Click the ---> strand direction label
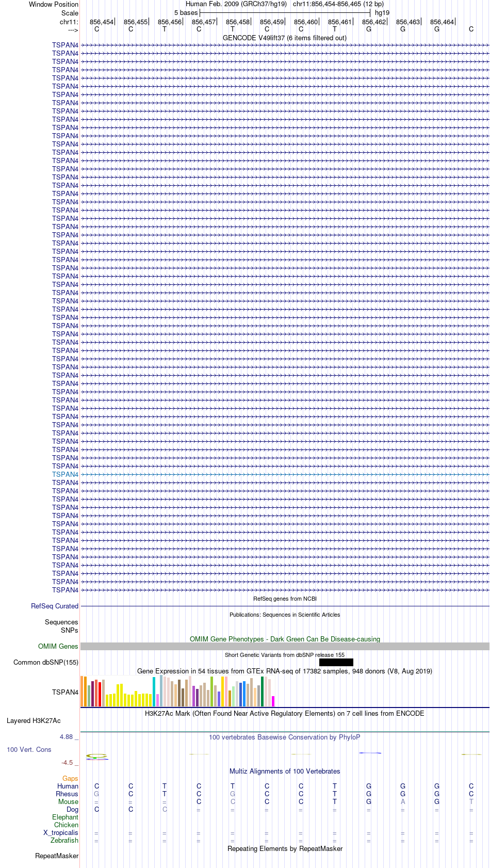This screenshot has width=490, height=868. tap(73, 30)
